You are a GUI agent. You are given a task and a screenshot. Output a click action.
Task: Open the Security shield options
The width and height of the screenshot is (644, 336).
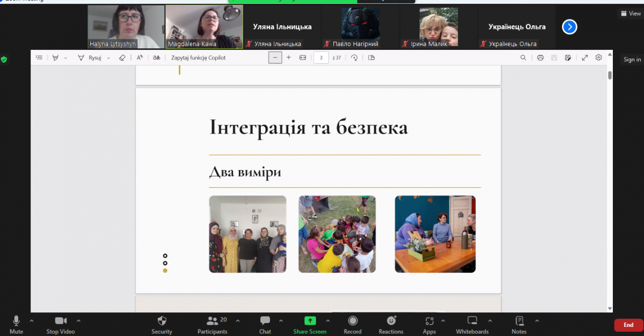pos(162,324)
